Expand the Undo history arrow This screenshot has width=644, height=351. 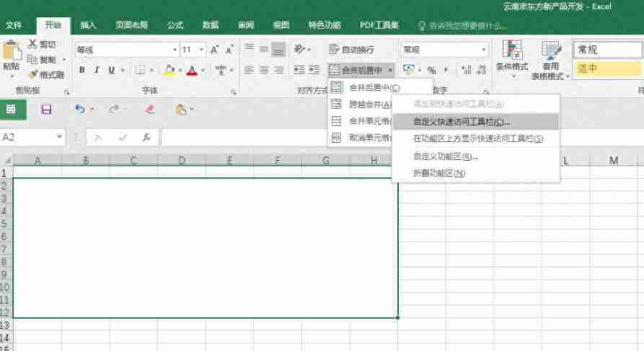(x=92, y=110)
